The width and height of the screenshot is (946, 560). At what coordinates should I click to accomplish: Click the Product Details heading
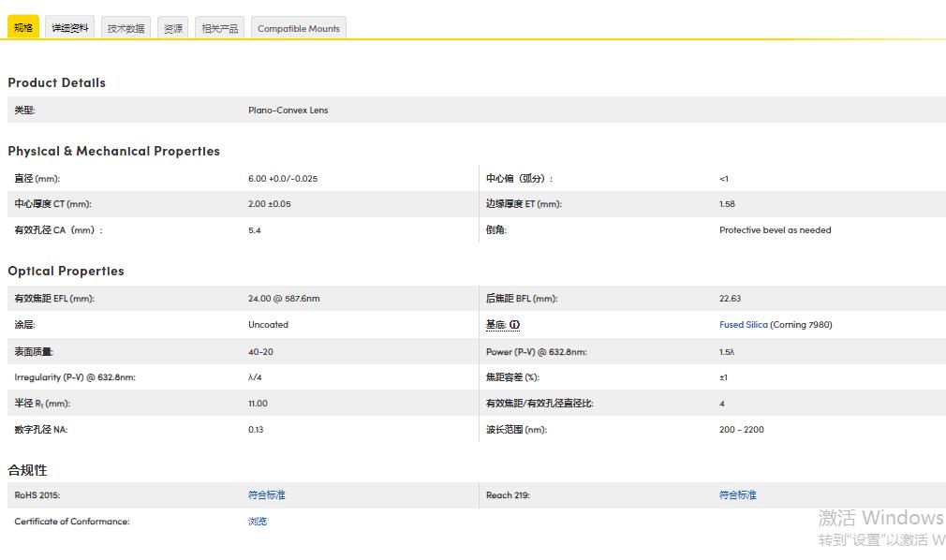click(57, 82)
